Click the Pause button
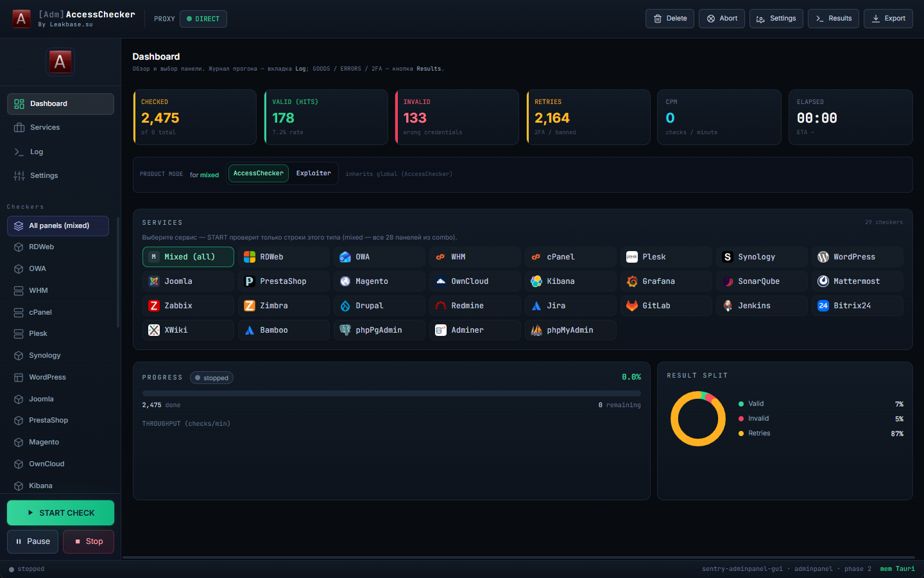 [x=33, y=541]
